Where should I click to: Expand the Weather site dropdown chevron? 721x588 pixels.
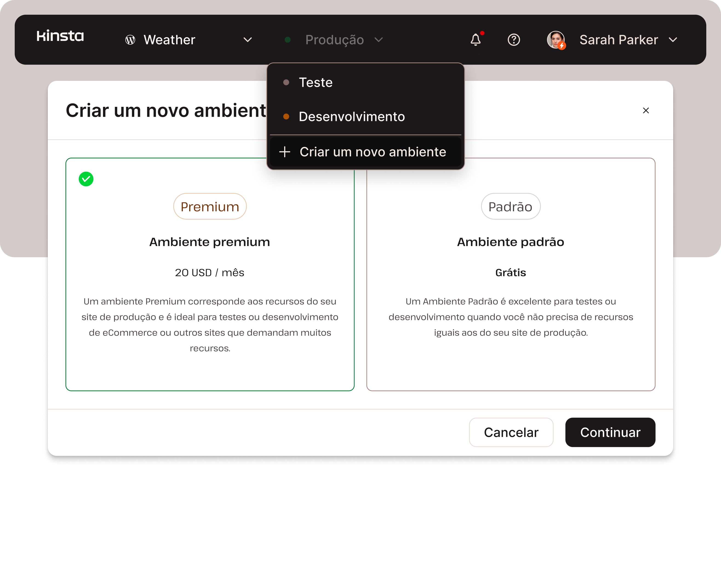[248, 40]
